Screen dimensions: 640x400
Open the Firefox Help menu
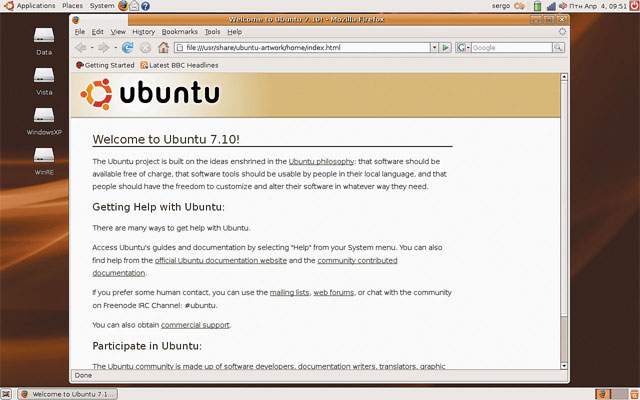(235, 32)
